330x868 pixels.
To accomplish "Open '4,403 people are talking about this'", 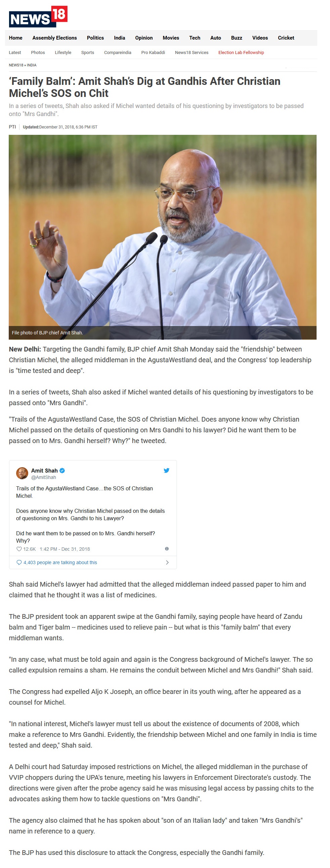I will click(x=60, y=562).
